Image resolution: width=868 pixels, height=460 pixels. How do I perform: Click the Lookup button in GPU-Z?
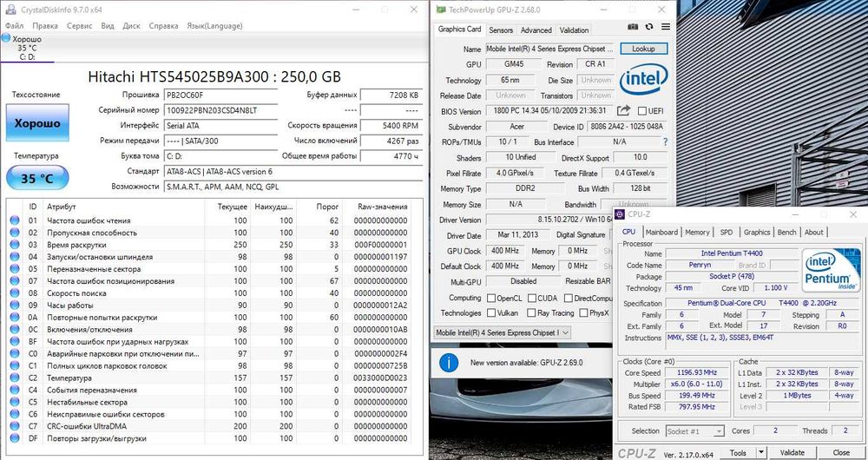click(x=643, y=49)
